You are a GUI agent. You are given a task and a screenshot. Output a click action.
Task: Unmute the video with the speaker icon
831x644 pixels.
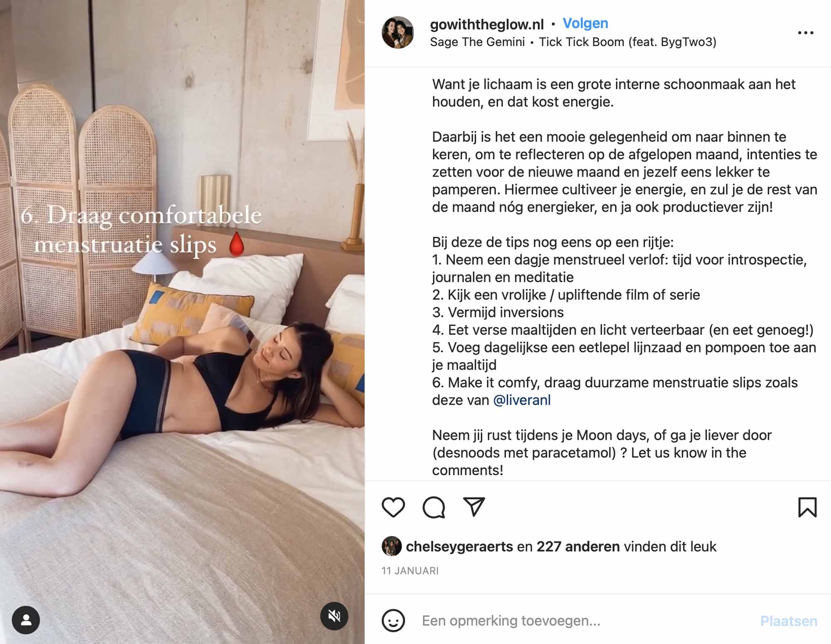334,616
